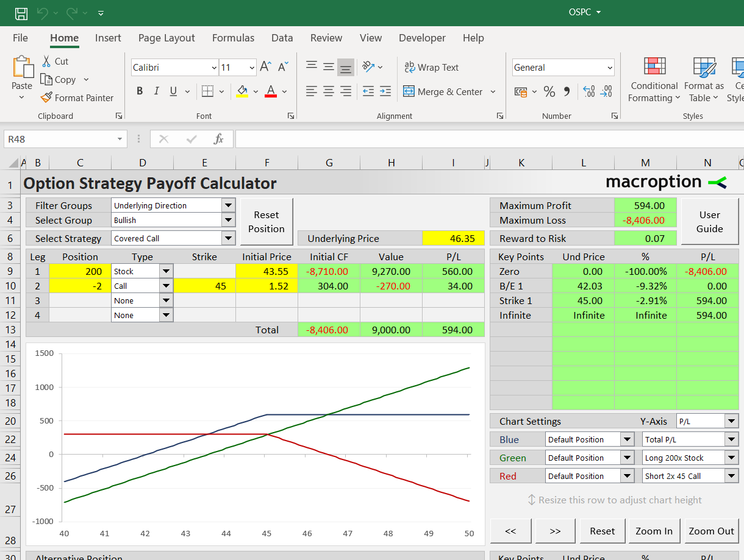Align text left icon
Viewport: 744px width, 560px height.
tap(311, 91)
